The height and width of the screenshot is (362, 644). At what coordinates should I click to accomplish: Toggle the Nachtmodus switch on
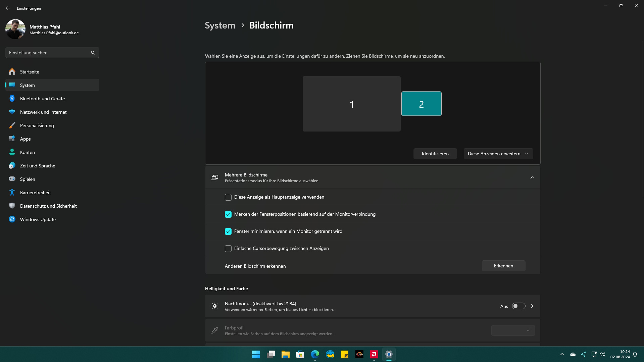click(518, 306)
